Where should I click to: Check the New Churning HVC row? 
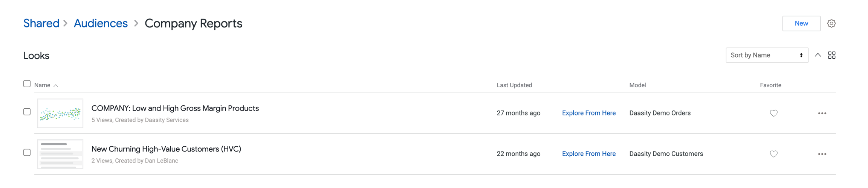(x=27, y=152)
